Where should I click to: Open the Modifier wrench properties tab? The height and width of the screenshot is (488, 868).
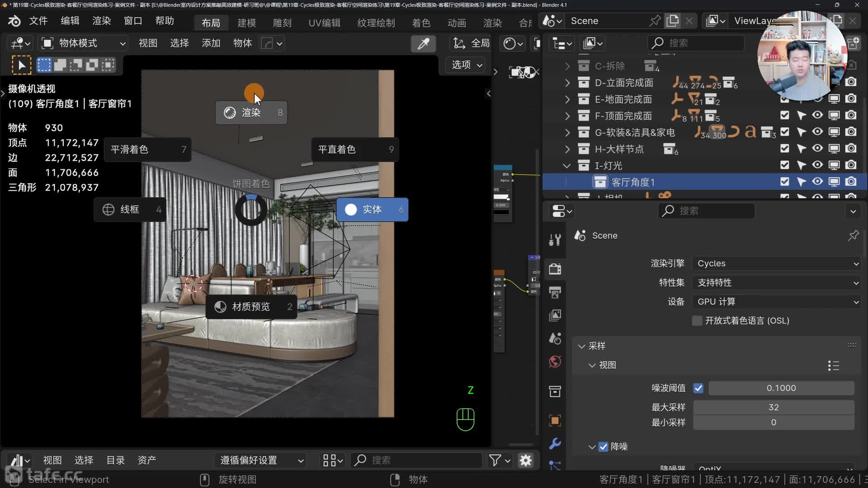coord(555,443)
